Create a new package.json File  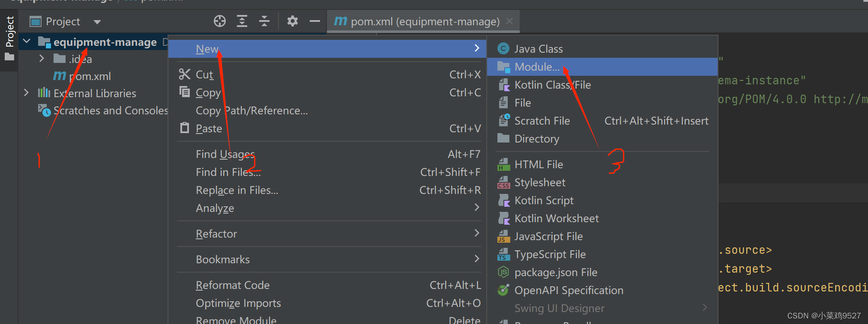(602, 272)
